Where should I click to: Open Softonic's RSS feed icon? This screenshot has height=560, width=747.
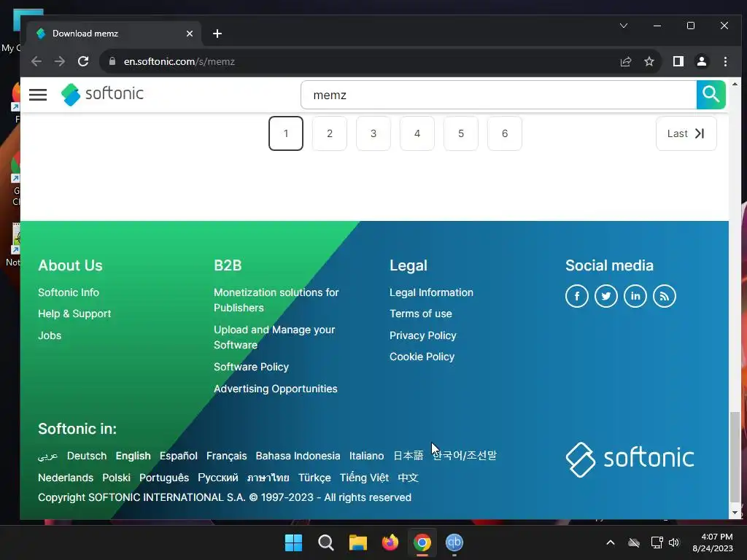[x=664, y=296]
